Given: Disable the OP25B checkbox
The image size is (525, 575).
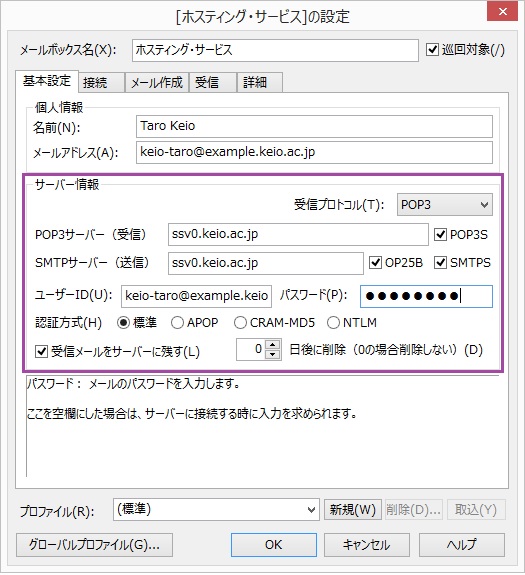Looking at the screenshot, I should 375,263.
